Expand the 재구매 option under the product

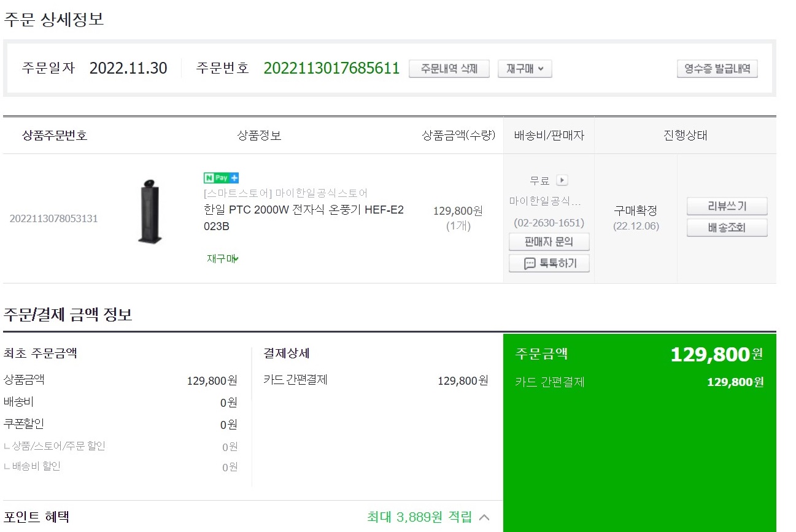(223, 259)
